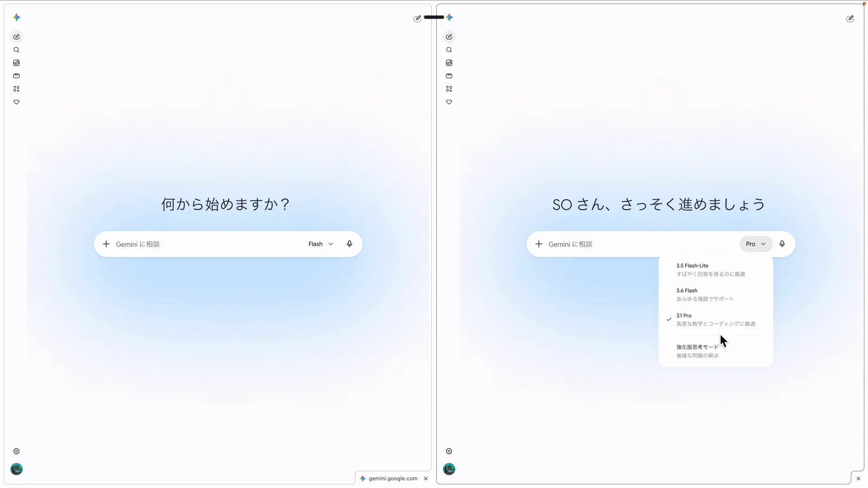Image resolution: width=868 pixels, height=488 pixels.
Task: Click the temporary chat icon at the left window's top right
Action: click(417, 19)
